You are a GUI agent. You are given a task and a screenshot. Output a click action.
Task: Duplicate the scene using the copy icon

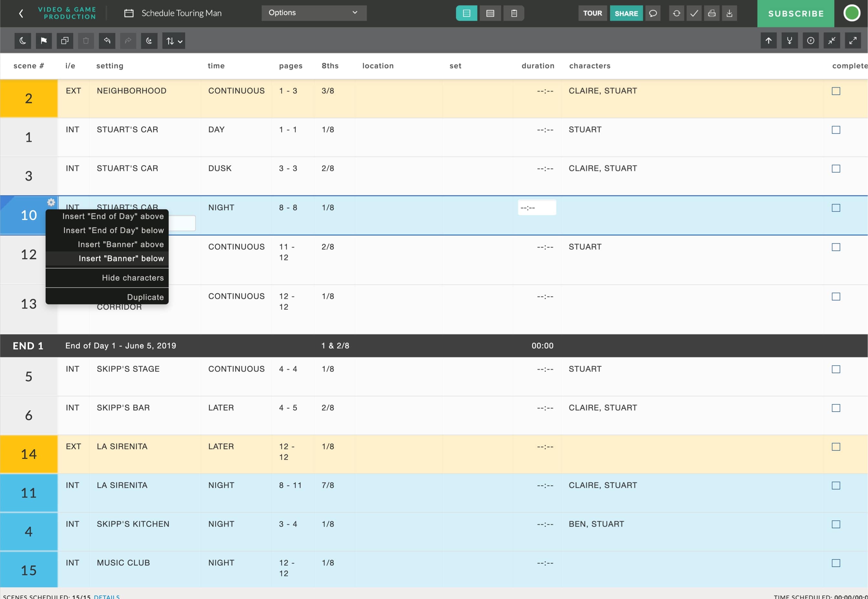[x=65, y=40]
